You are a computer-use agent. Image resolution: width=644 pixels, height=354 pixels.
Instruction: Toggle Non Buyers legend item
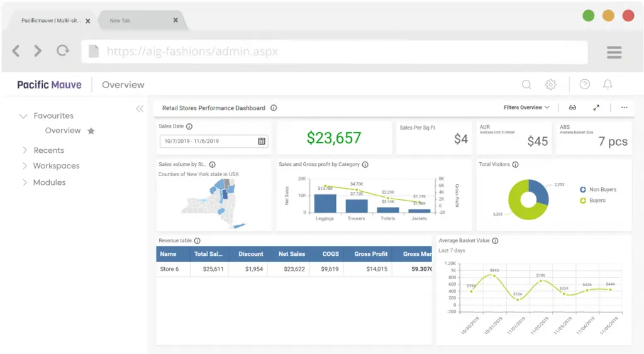[x=602, y=189]
